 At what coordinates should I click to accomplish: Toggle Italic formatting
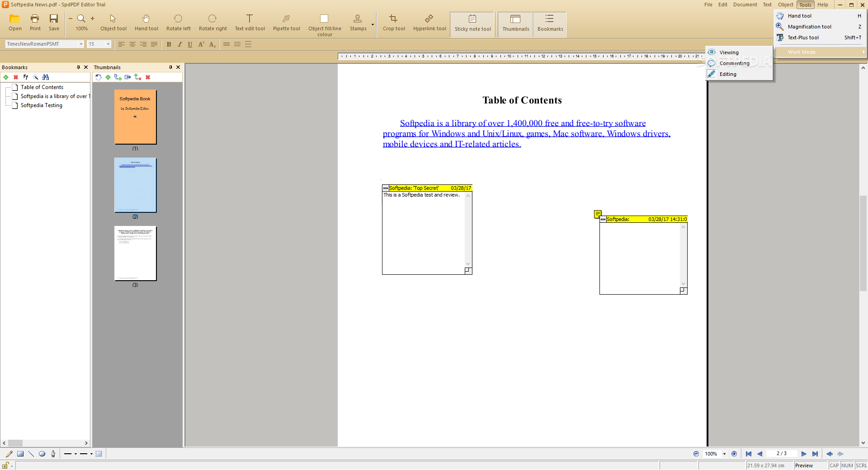point(179,44)
